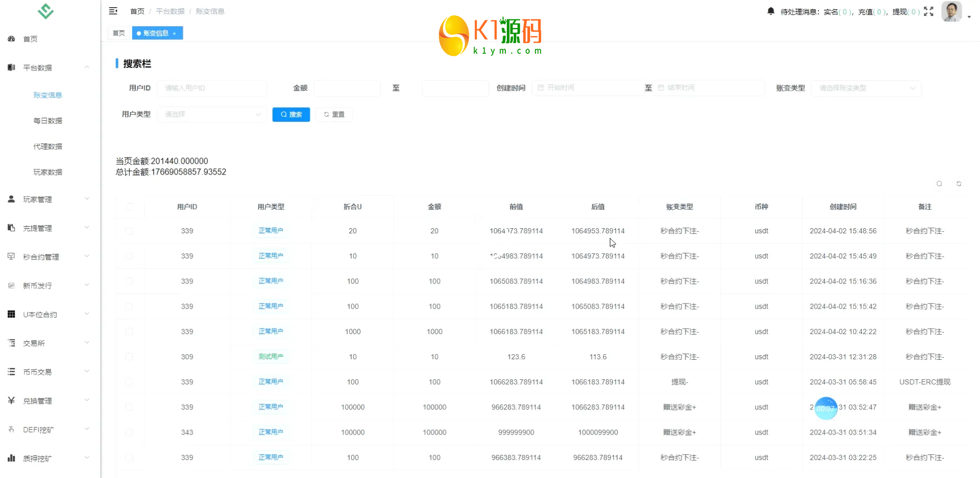Click the green diamond logo in the sidebar
Screen dimensions: 980x478
coord(46,11)
